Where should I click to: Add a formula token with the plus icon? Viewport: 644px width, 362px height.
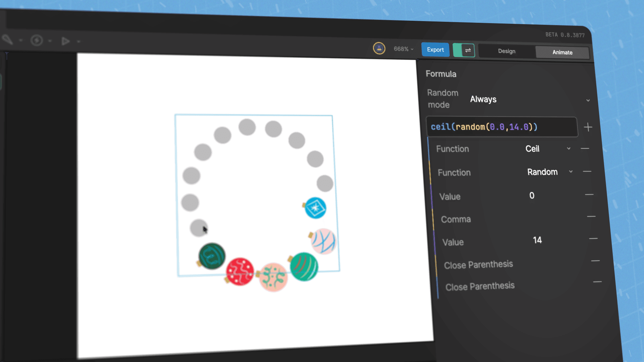(588, 127)
